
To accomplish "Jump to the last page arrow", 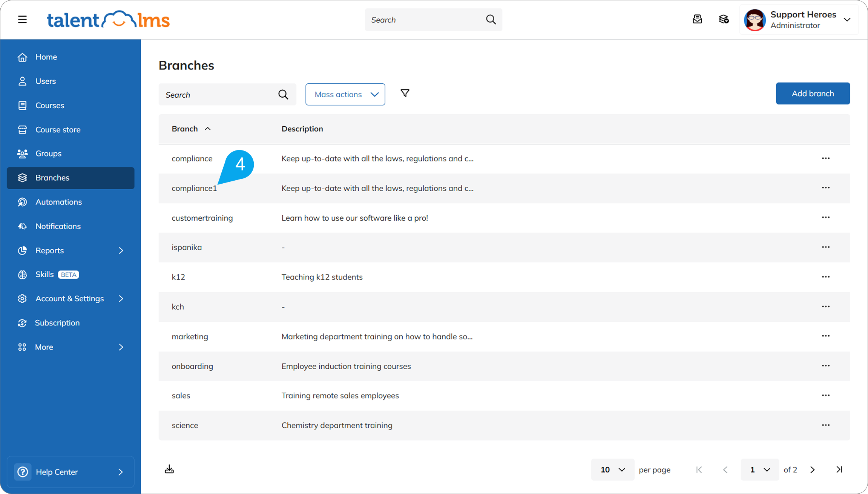I will click(x=839, y=469).
